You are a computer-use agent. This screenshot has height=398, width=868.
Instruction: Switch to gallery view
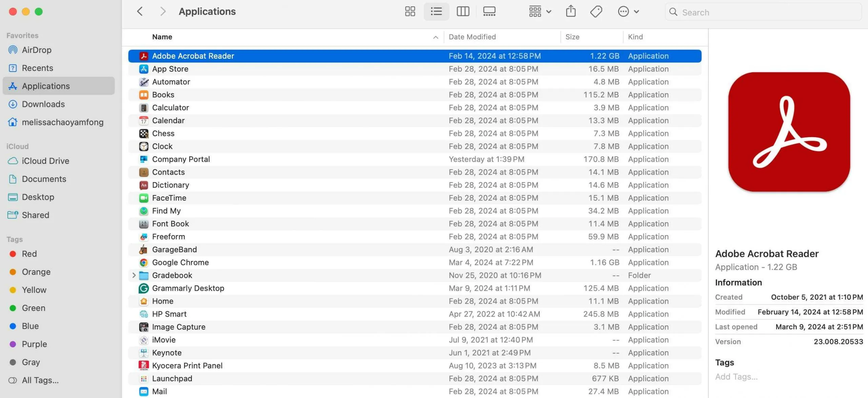coord(489,11)
